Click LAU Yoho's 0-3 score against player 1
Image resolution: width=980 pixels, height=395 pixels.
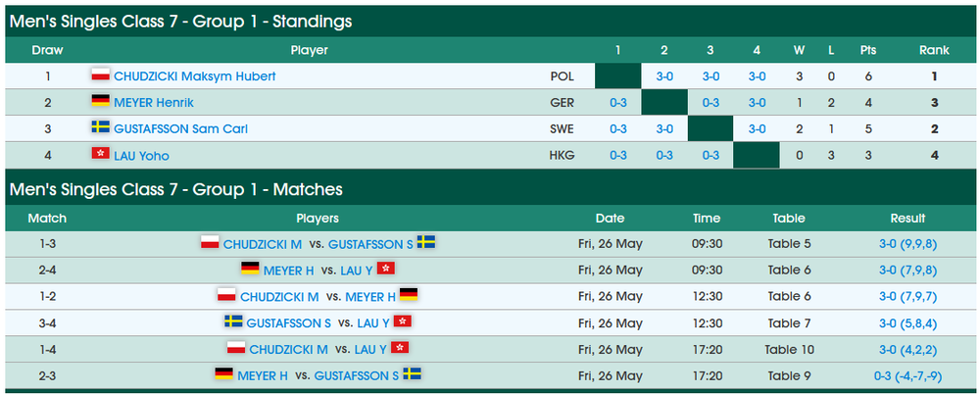coord(618,156)
